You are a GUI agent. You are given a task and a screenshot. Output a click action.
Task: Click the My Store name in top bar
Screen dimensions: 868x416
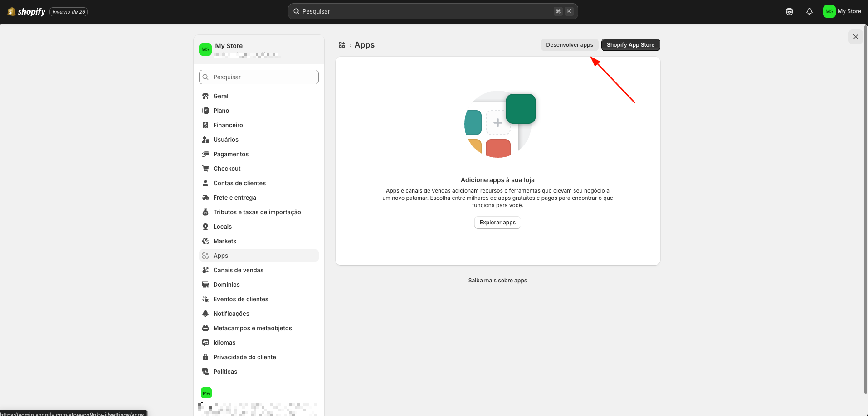(849, 11)
